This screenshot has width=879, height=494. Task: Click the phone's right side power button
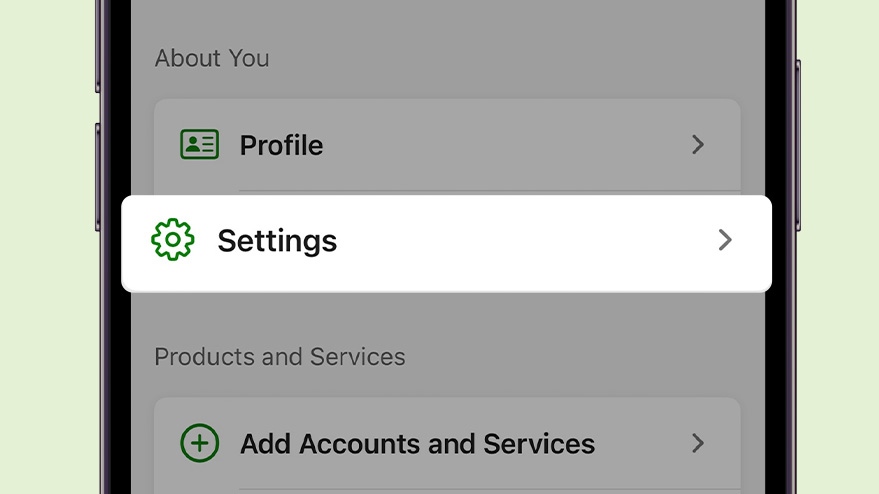[798, 145]
